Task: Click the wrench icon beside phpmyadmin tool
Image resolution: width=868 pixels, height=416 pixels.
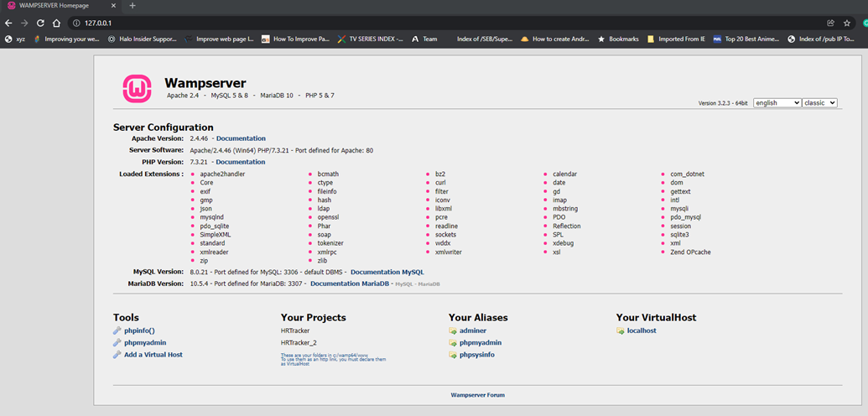Action: tap(117, 343)
